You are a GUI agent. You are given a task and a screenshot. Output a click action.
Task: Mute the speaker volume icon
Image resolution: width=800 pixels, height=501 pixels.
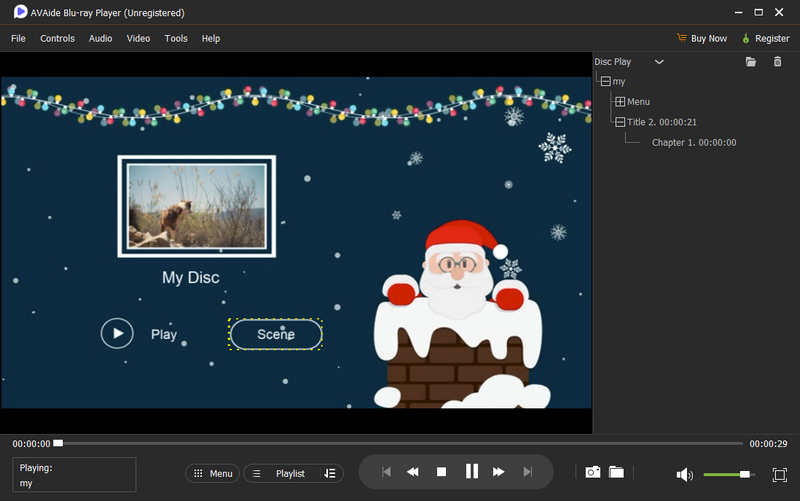pos(684,474)
